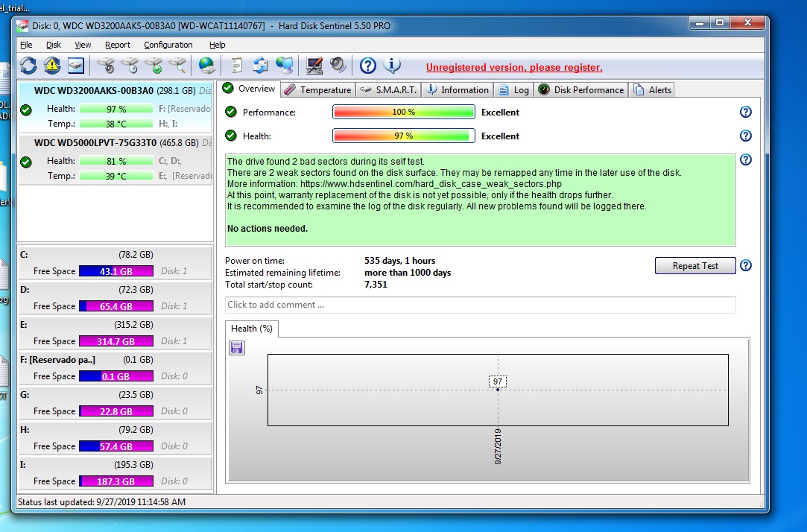Click the globe over disk toolbar icon
The image size is (807, 532).
click(x=207, y=66)
